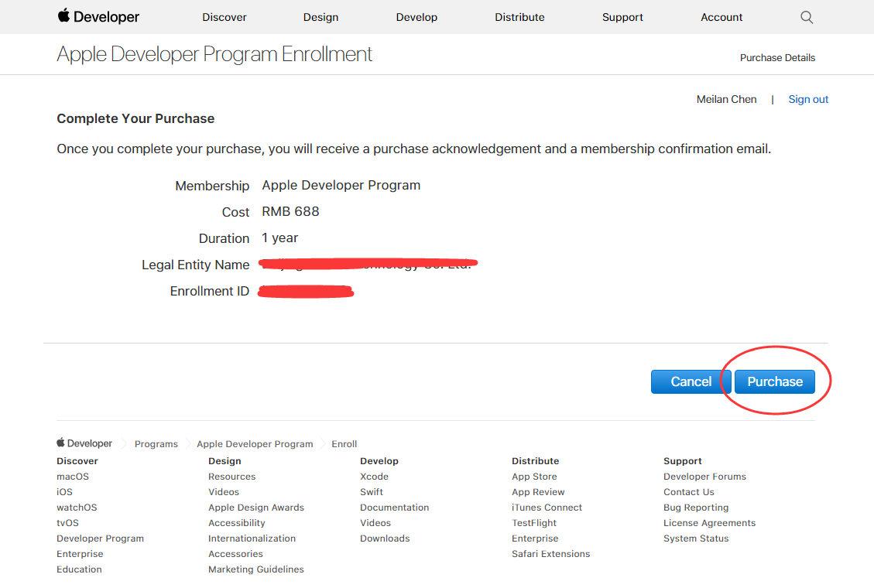Open the Apple Design Awards link
This screenshot has height=588, width=874.
coord(256,508)
